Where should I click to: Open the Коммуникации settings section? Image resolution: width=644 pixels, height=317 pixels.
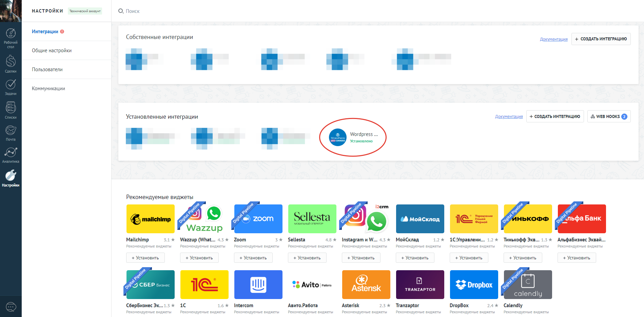coord(48,88)
